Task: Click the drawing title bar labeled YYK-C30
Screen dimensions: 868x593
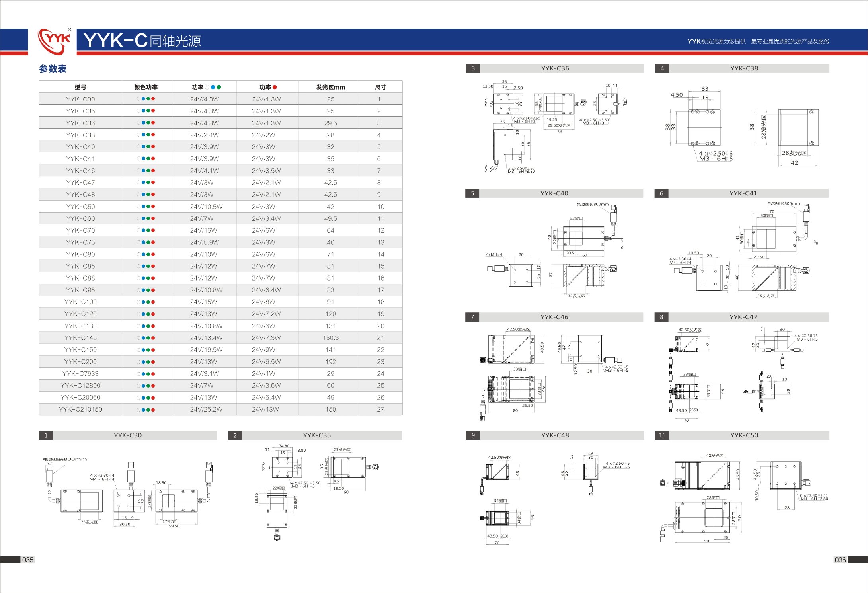Action: 127,435
